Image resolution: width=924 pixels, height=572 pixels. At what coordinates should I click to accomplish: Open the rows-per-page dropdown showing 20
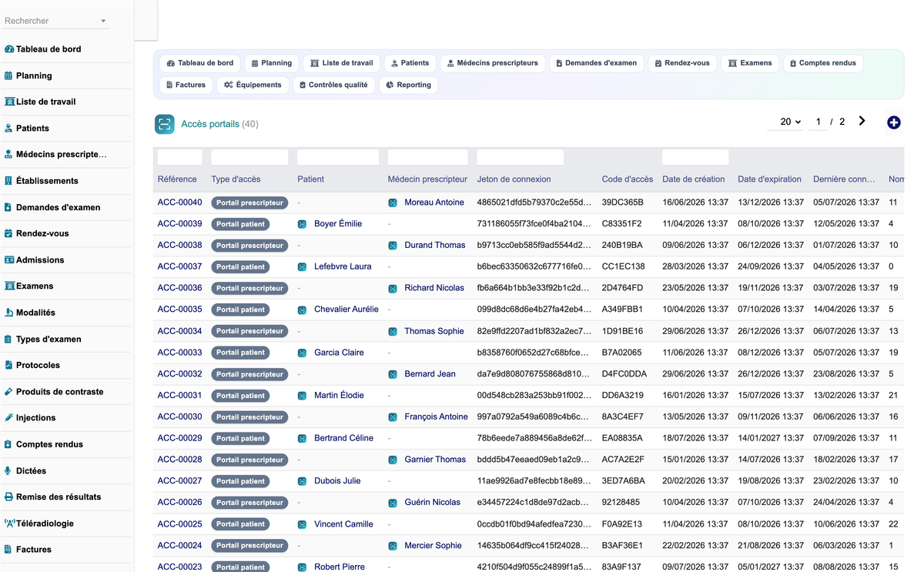(x=785, y=122)
